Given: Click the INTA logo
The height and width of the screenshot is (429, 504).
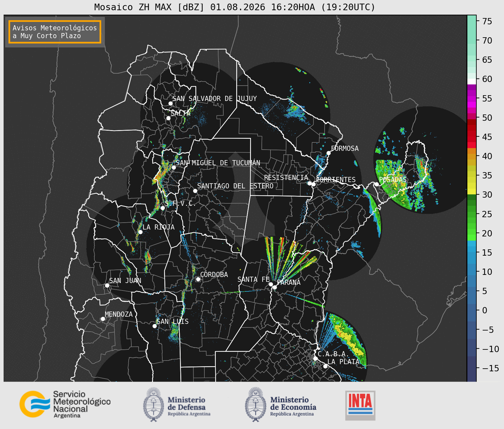Looking at the screenshot, I should [x=360, y=405].
